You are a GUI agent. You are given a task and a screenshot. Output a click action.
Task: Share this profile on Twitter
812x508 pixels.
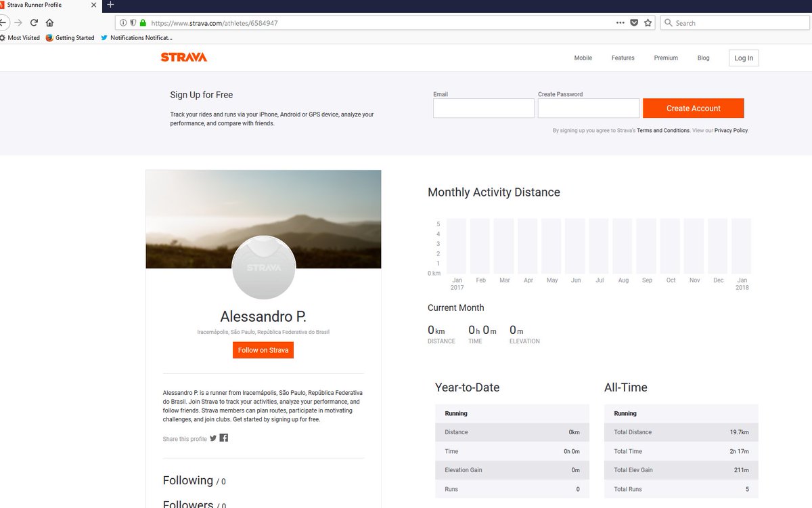point(213,438)
